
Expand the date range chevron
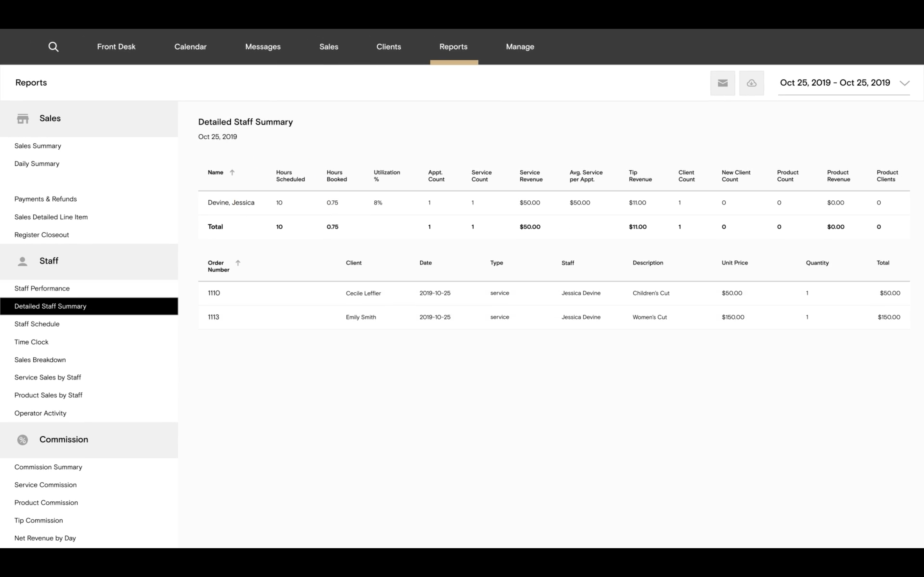pyautogui.click(x=904, y=83)
